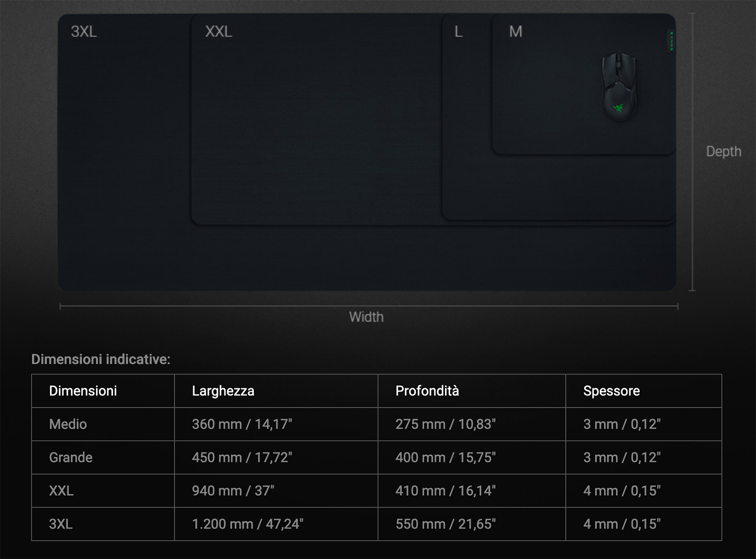Click the XXL size label on mat

218,32
